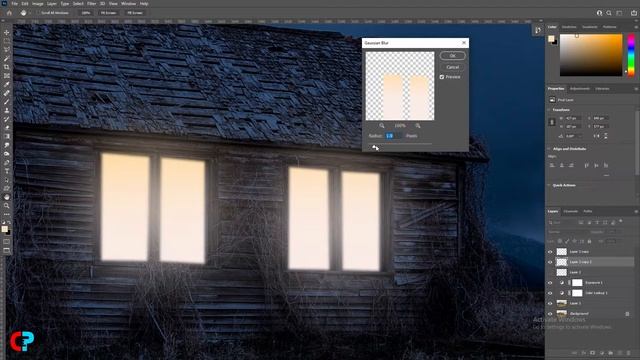Screen dimensions: 640x360
Task: Select the Clone Stamp tool
Action: (7, 110)
